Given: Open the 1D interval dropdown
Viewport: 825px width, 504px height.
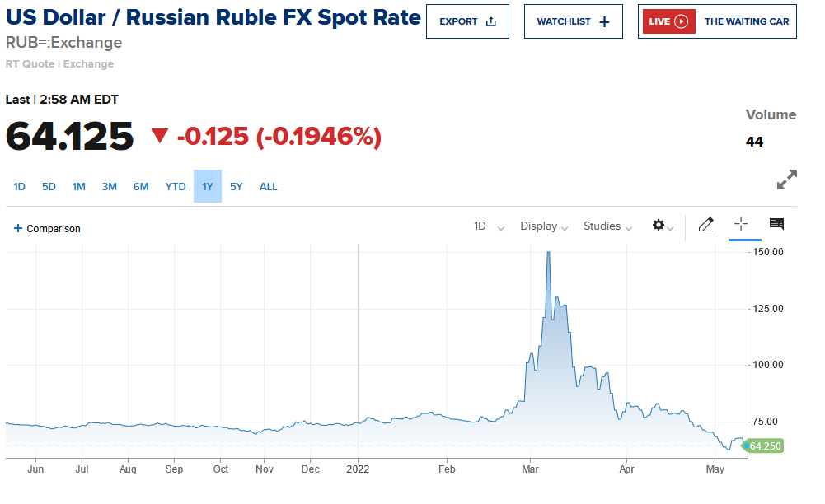Looking at the screenshot, I should pos(489,226).
